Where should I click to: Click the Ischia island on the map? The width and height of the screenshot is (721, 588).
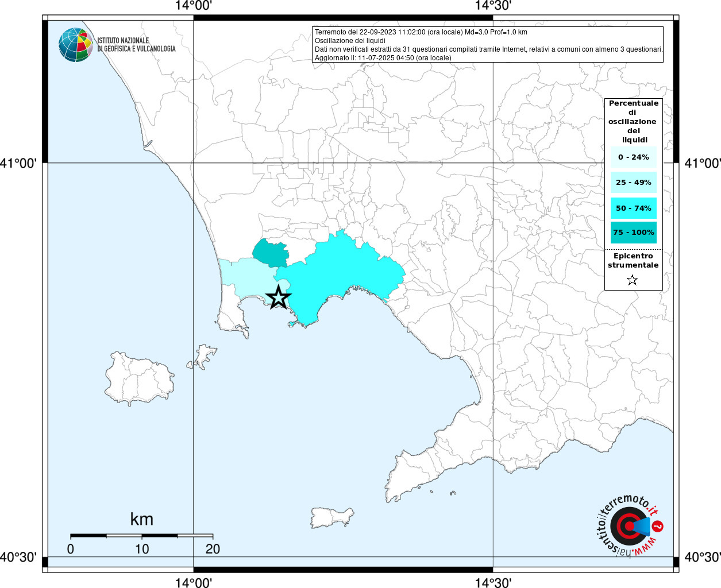139,379
